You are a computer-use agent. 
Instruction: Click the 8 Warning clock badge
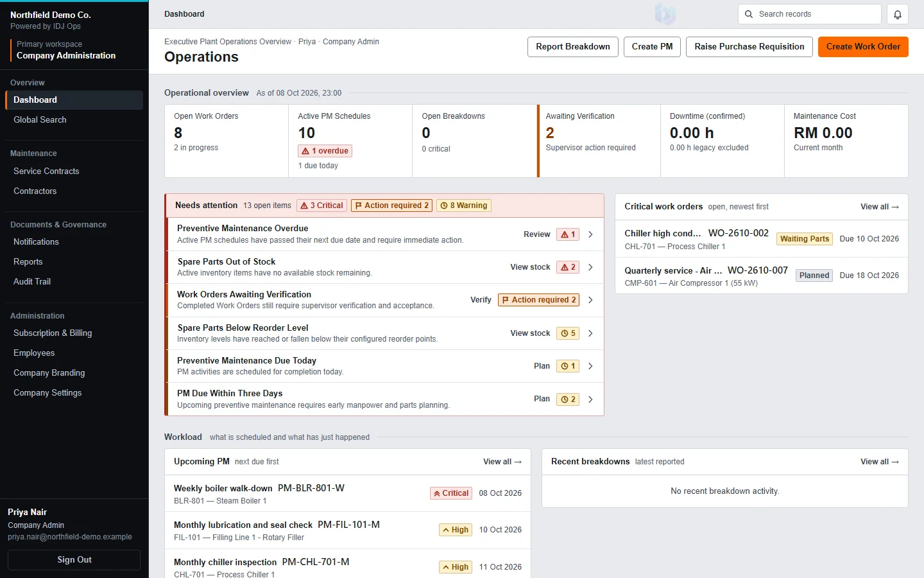point(464,206)
